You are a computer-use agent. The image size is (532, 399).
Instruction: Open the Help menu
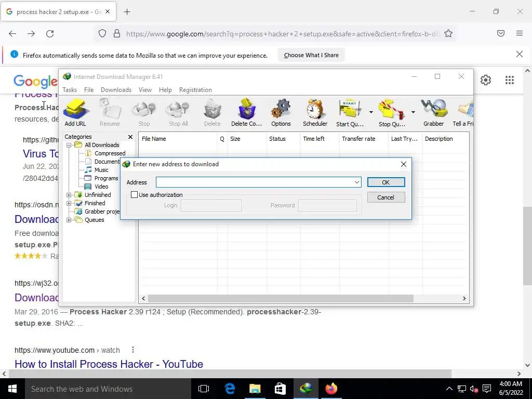click(x=165, y=90)
